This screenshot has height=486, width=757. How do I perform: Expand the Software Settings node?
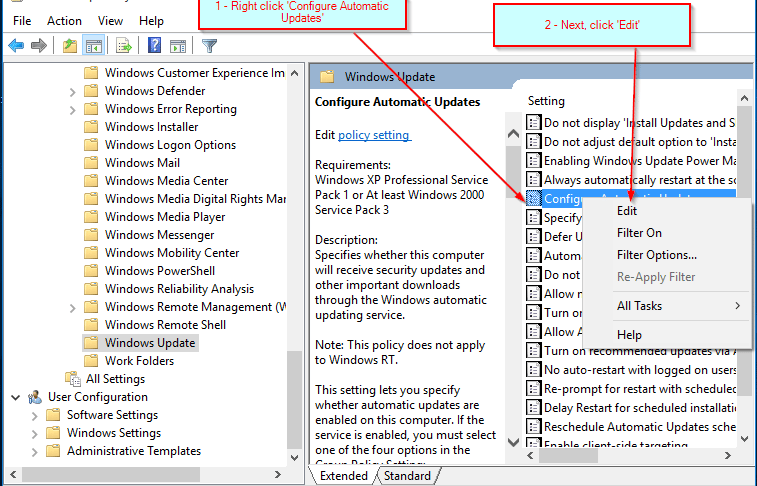point(34,416)
